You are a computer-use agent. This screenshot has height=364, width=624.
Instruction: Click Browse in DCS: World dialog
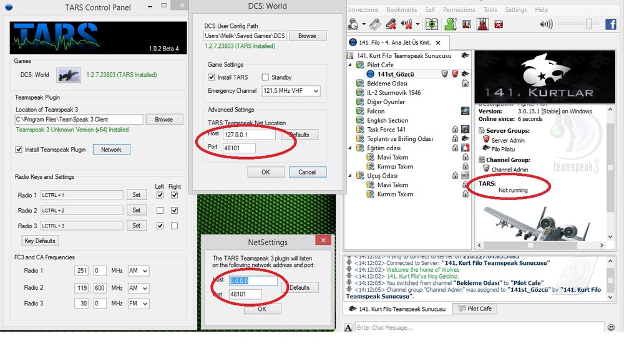307,36
